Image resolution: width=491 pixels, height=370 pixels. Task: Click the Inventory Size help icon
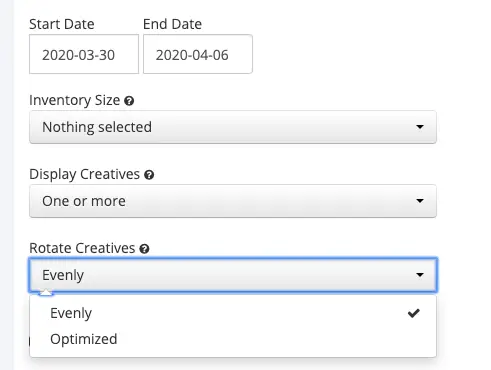tap(129, 101)
